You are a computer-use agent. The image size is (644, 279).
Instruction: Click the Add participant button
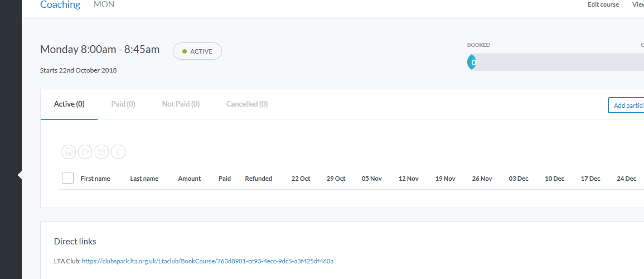point(627,105)
